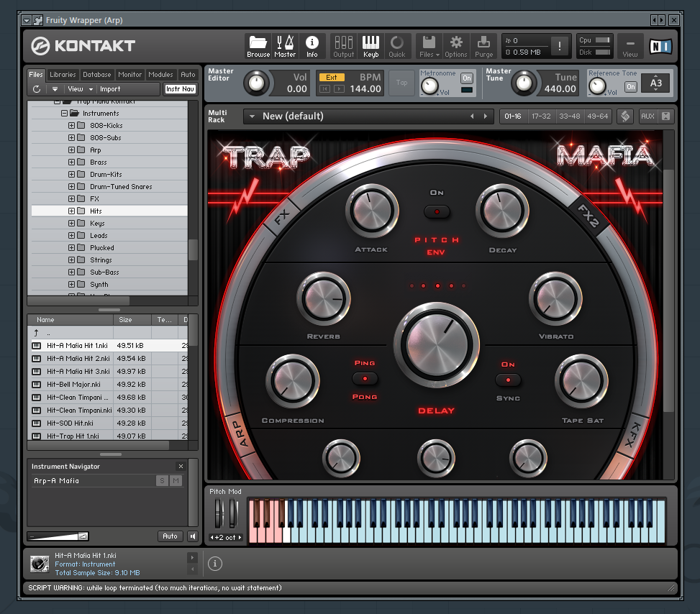
Task: Click the info circle icon in bottom pane
Action: [x=214, y=564]
